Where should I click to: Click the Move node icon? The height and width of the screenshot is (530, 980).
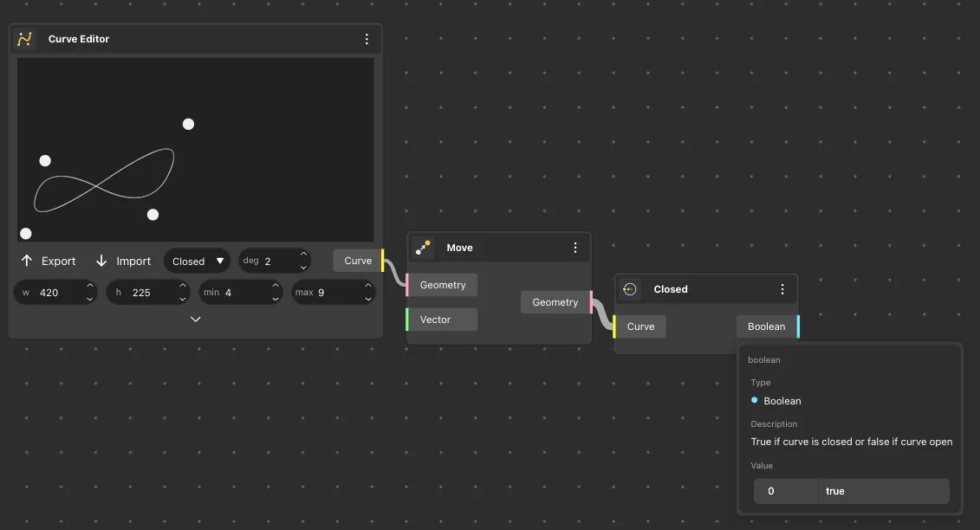click(x=423, y=248)
